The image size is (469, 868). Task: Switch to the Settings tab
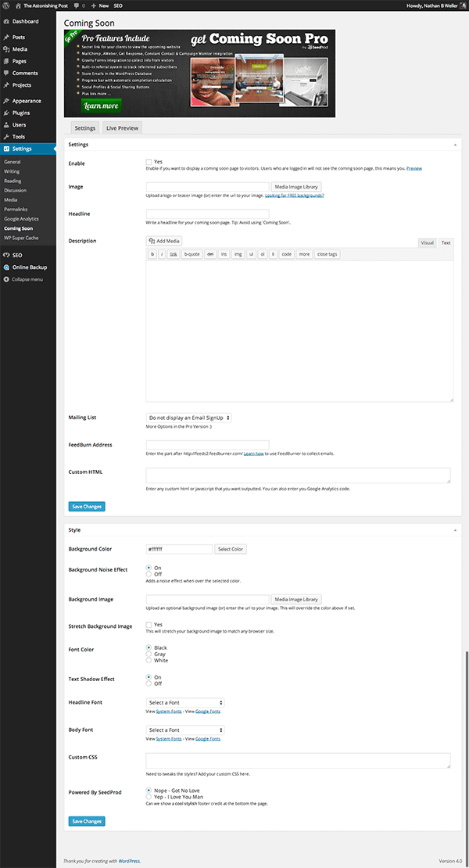coord(85,128)
